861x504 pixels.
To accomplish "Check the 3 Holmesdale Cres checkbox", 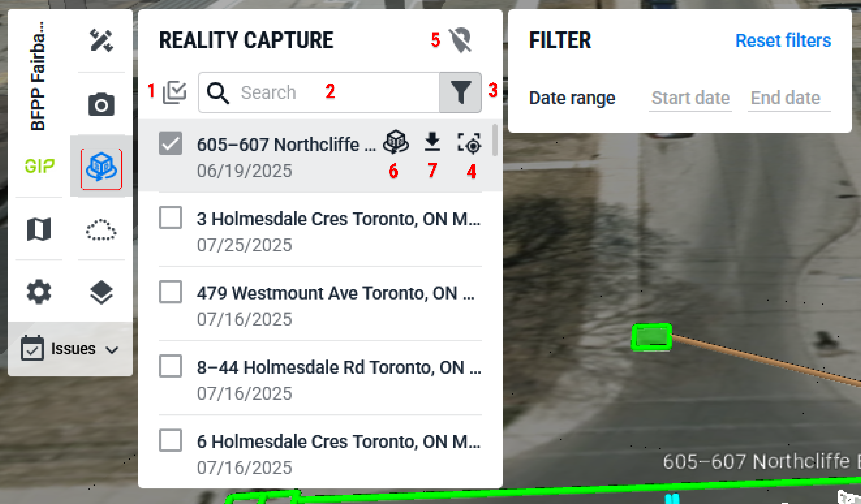I will click(x=170, y=217).
